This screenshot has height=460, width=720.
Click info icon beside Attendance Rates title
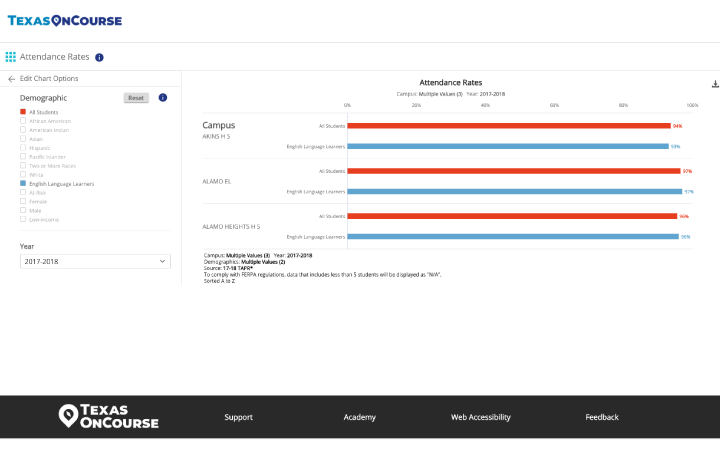click(x=99, y=58)
